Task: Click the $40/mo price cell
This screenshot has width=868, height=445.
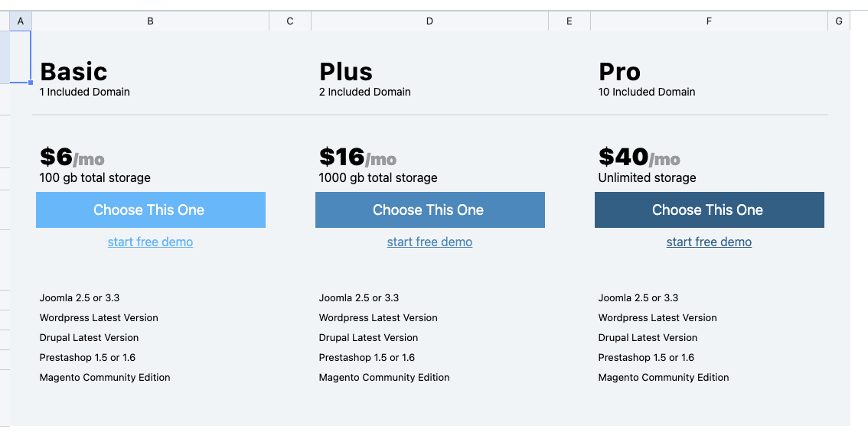Action: (638, 158)
